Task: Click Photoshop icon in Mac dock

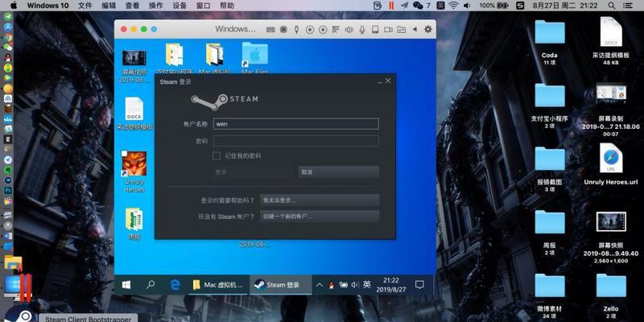Action: click(8, 191)
